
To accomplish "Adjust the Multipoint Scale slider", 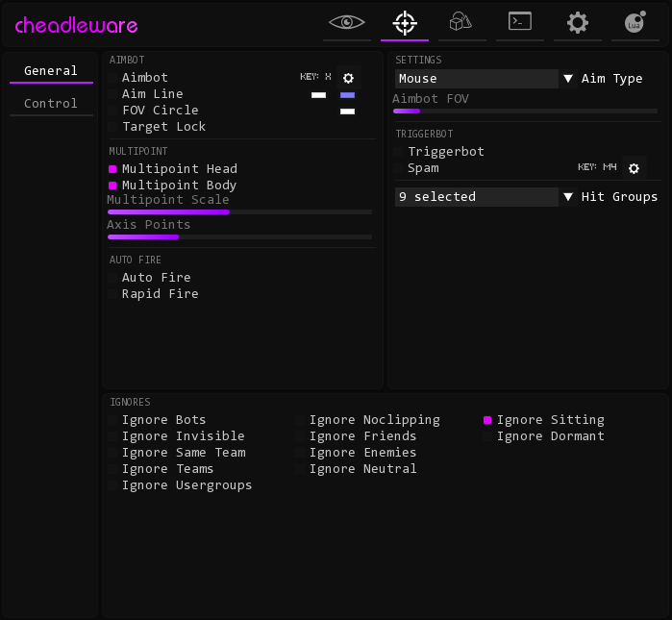I will [x=239, y=211].
